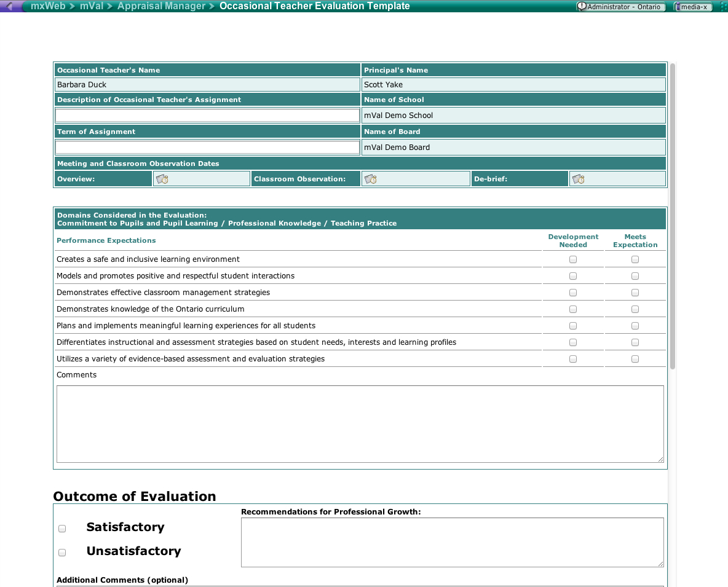This screenshot has width=728, height=587.
Task: Click into the Comments text area
Action: tap(360, 424)
